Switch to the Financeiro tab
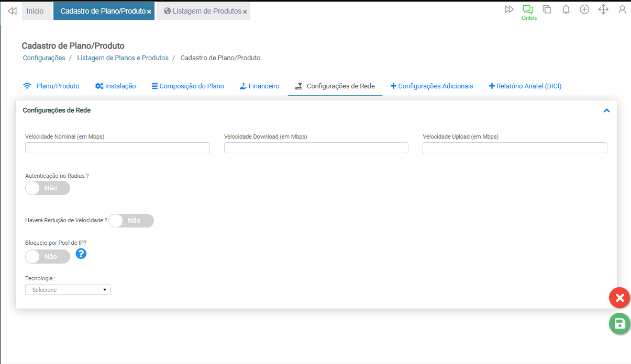This screenshot has width=631, height=364. coord(259,86)
